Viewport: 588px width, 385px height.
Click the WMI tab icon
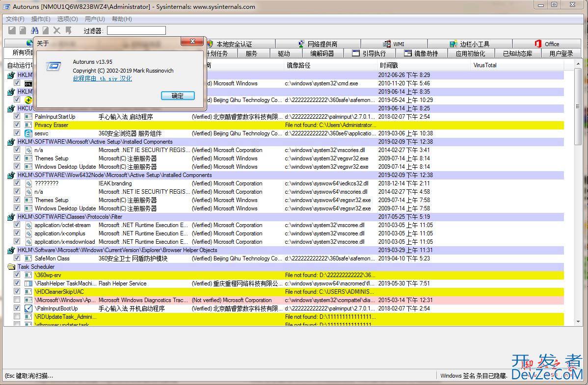point(387,44)
